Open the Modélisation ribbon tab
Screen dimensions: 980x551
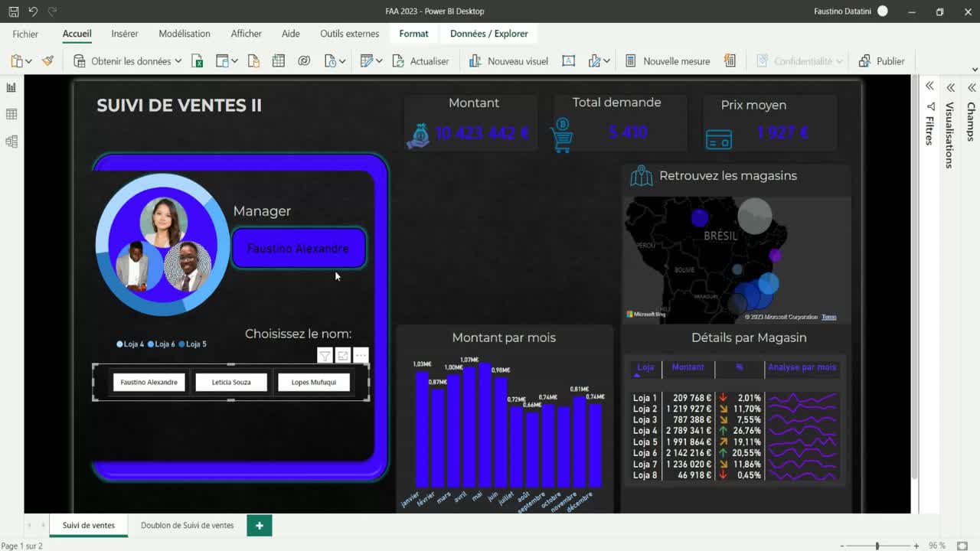click(x=184, y=34)
